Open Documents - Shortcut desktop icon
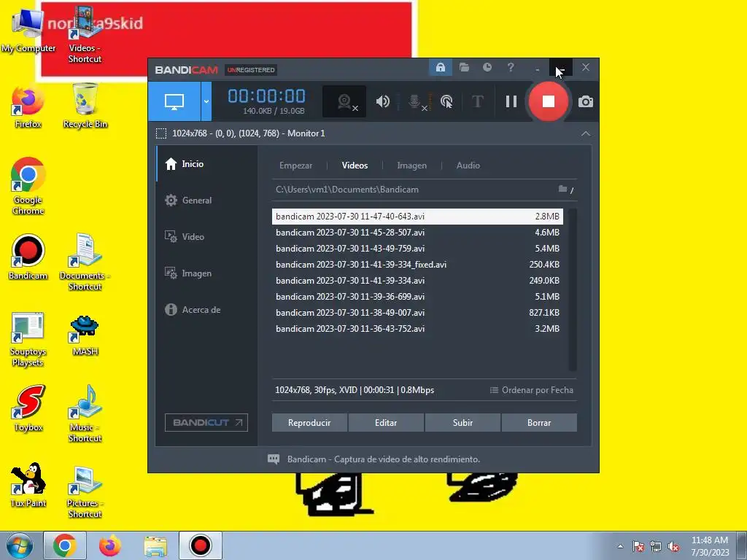This screenshot has height=560, width=747. coord(85,262)
